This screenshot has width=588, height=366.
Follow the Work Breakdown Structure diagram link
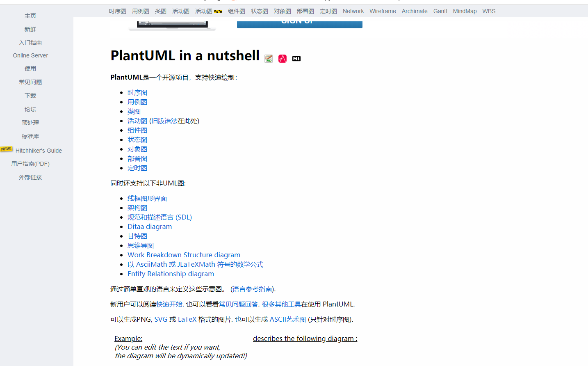point(184,255)
